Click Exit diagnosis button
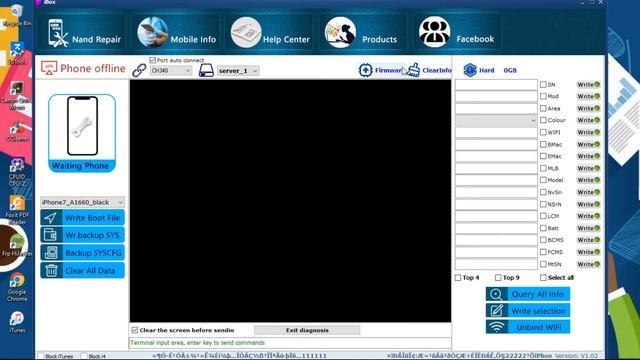Viewport: 640px width, 360px height. (x=307, y=330)
